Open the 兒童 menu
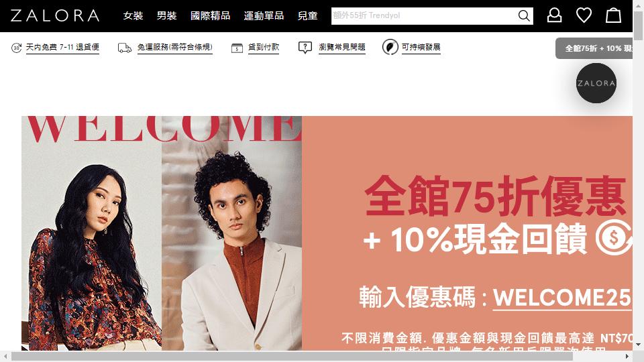This screenshot has width=644, height=362. click(308, 15)
